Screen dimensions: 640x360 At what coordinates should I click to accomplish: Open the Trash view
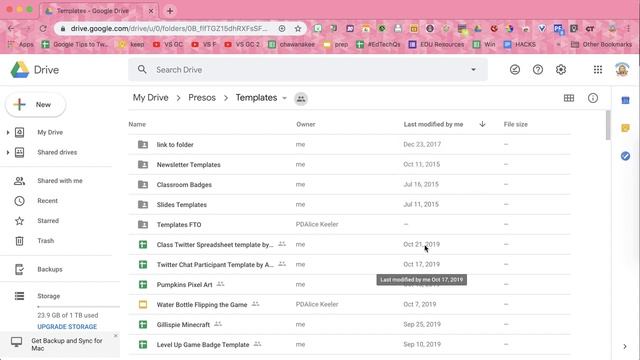46,240
